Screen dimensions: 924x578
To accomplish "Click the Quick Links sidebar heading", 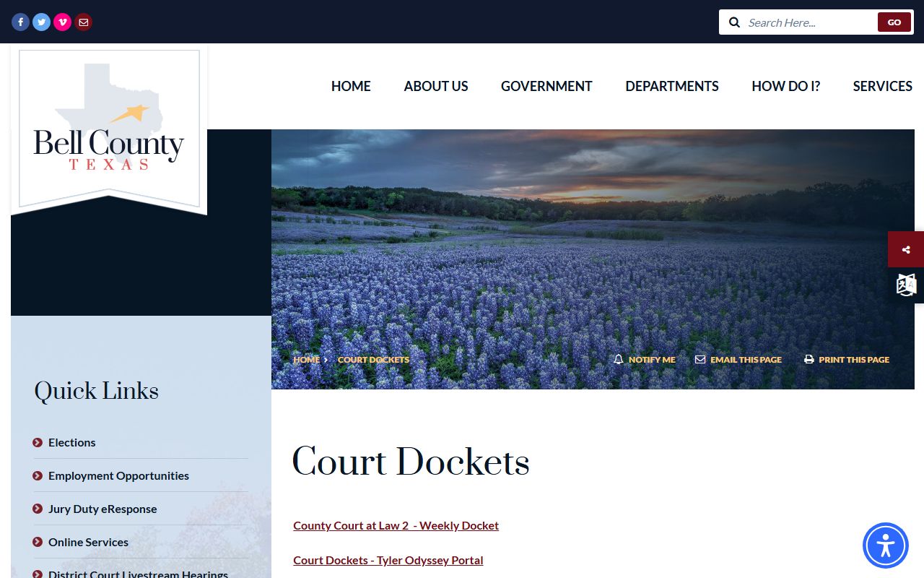I will [96, 391].
